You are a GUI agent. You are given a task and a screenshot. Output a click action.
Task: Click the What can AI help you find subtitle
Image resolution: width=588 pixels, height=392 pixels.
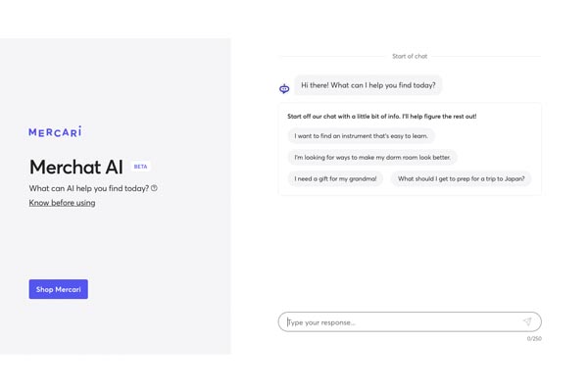(88, 188)
